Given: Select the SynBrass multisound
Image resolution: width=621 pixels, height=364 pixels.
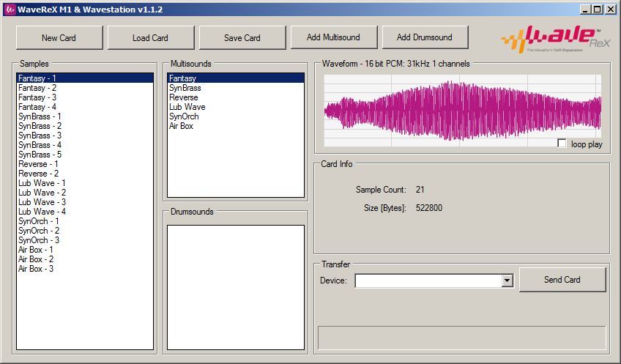Looking at the screenshot, I should click(236, 88).
